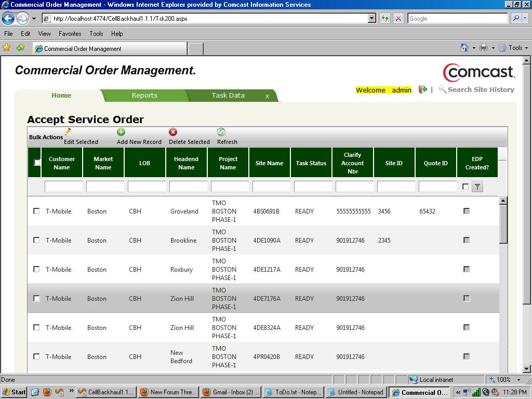Switch to the Task Data tab
Viewport: 532px width, 399px height.
click(228, 96)
